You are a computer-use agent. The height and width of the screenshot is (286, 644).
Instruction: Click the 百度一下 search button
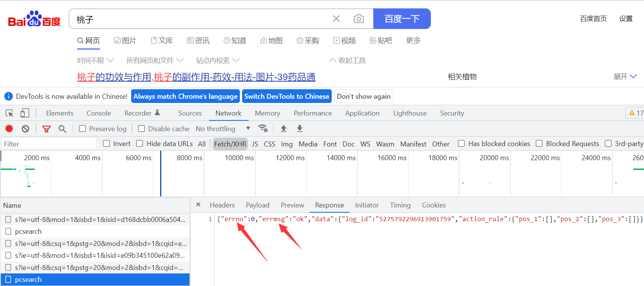tap(402, 19)
